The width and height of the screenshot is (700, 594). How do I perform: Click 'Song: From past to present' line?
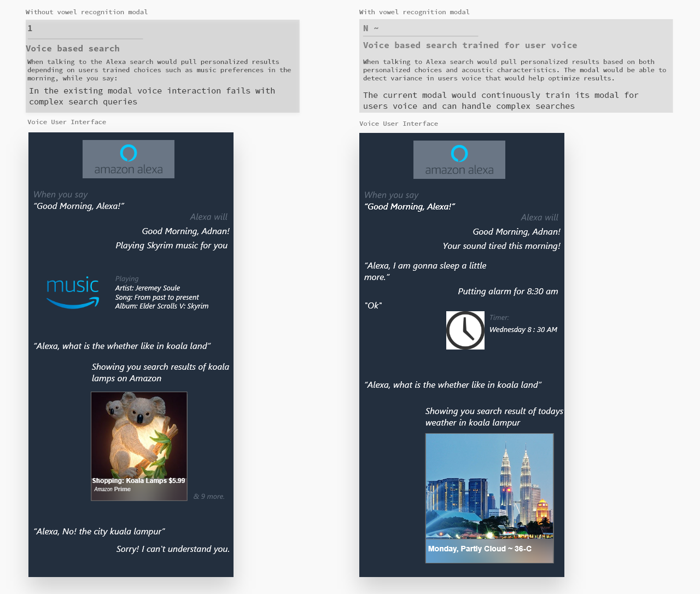pyautogui.click(x=157, y=298)
